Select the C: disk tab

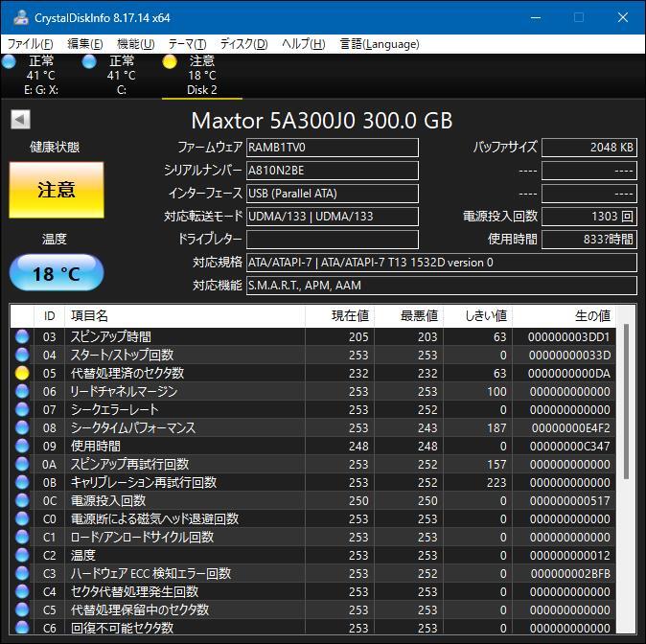pos(121,76)
